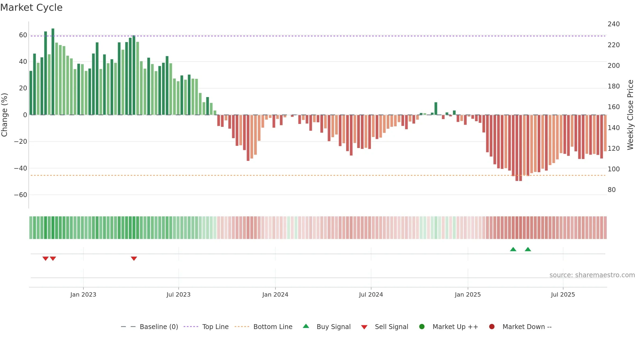Image resolution: width=644 pixels, height=362 pixels.
Task: Click the Buy Signal legend triangle icon
Action: 306,326
